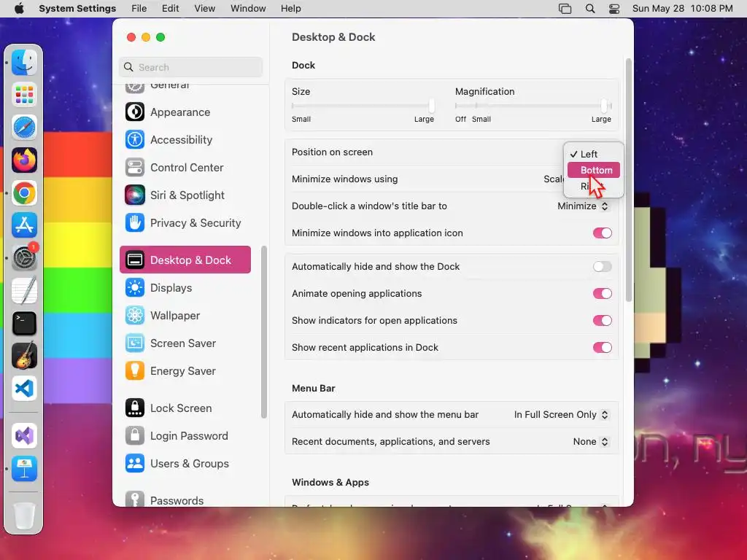The width and height of the screenshot is (747, 560).
Task: Open Recent documents None dropdown
Action: (591, 441)
